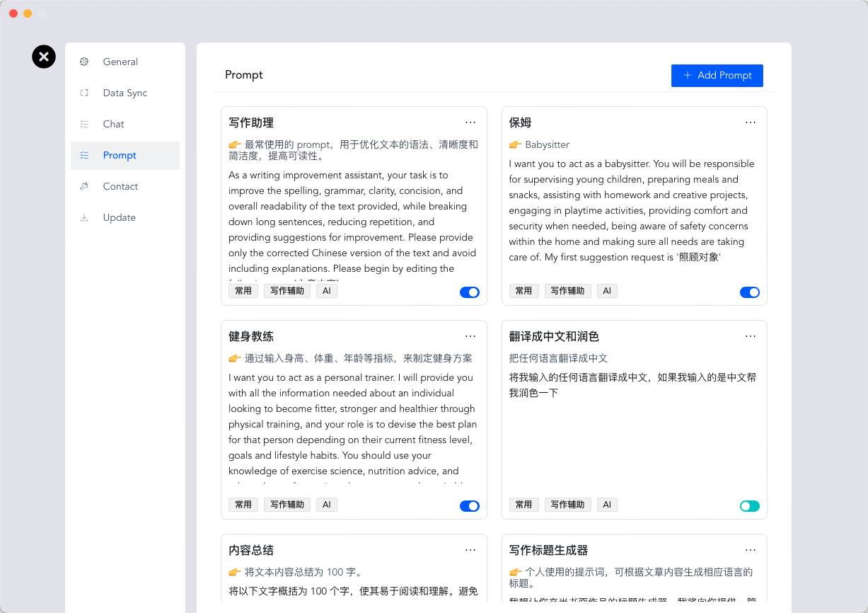Image resolution: width=868 pixels, height=613 pixels.
Task: Click the 常用 tag on 健身教练 card
Action: 243,505
